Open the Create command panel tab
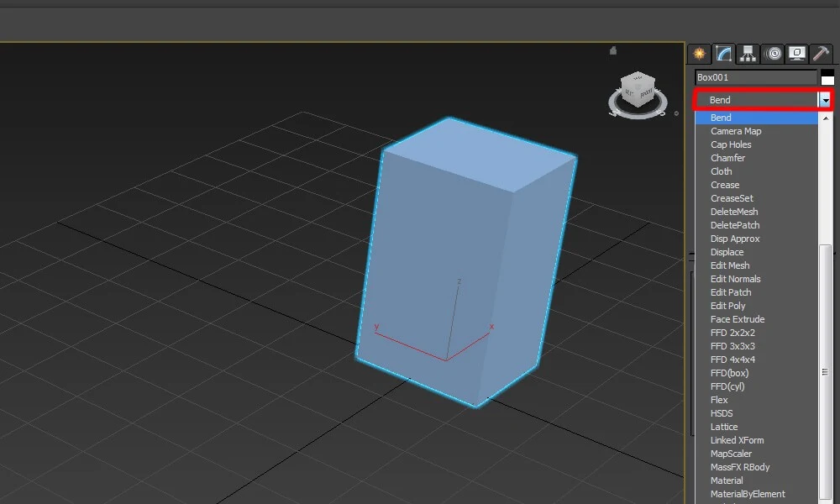The height and width of the screenshot is (504, 840). click(699, 54)
